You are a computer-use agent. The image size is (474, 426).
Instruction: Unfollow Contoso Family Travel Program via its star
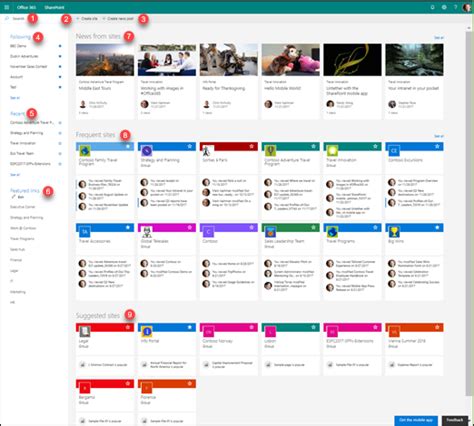(128, 146)
